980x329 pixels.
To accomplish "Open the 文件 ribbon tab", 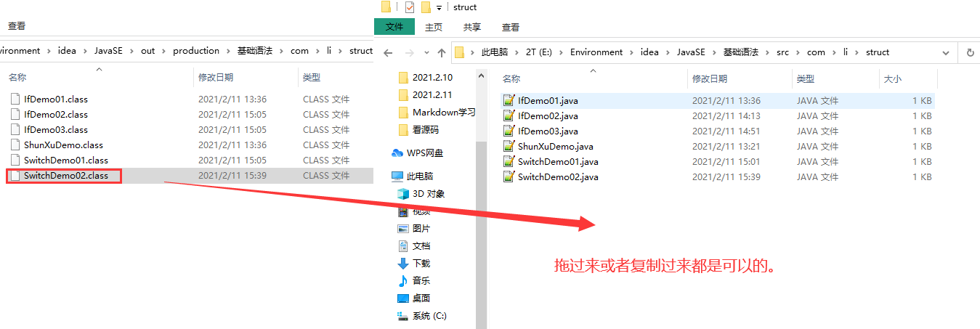I will [394, 27].
